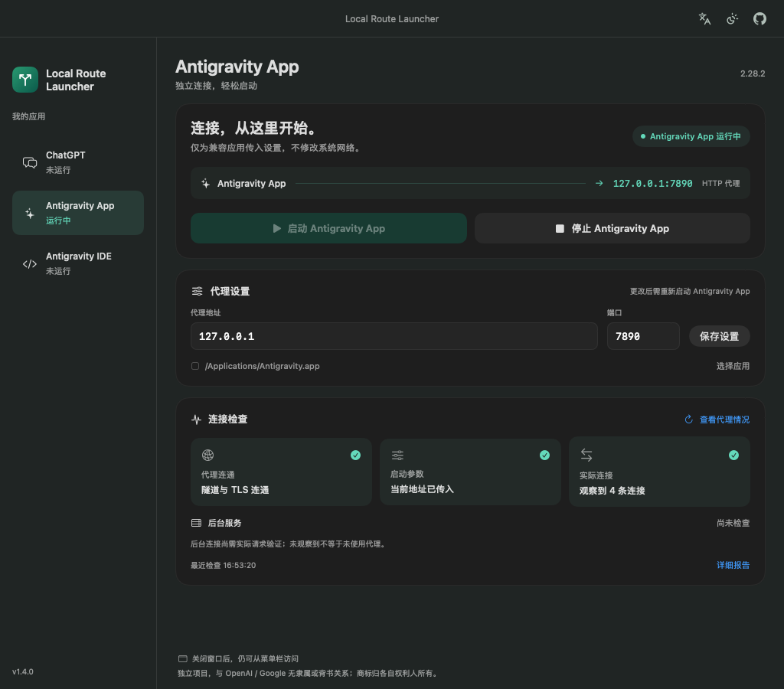
Task: Click the Local Route Launcher logo
Action: point(25,80)
